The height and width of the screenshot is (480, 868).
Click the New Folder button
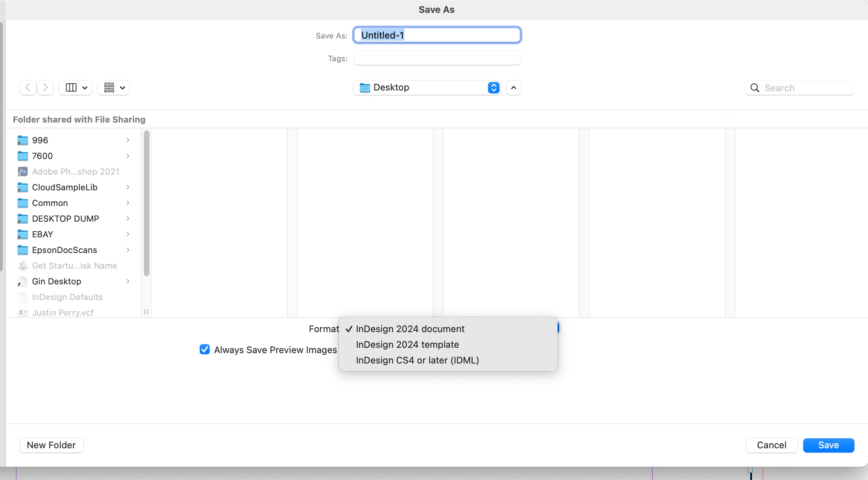[51, 445]
